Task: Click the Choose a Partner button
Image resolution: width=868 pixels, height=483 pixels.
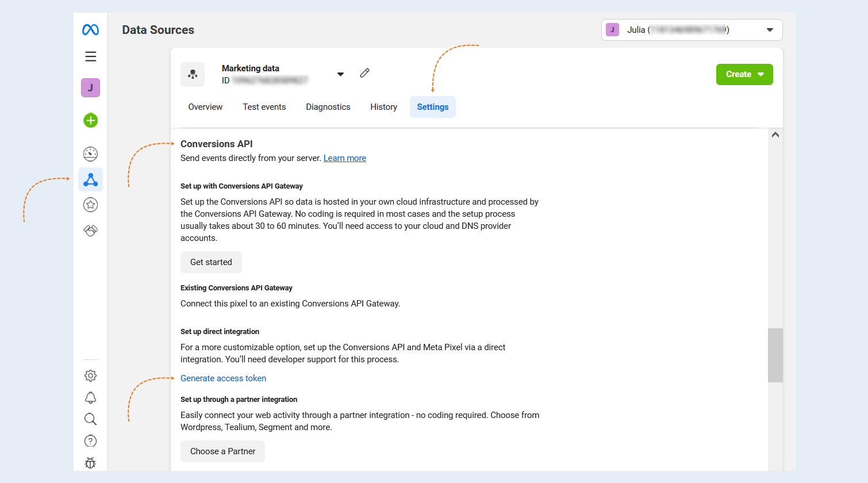Action: click(x=222, y=451)
